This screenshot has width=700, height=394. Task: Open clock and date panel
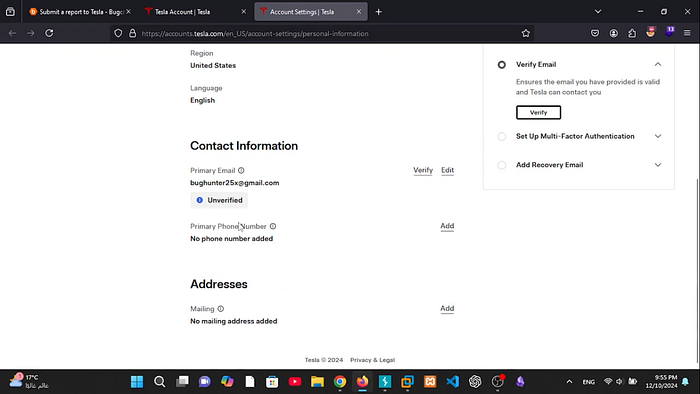click(x=661, y=382)
